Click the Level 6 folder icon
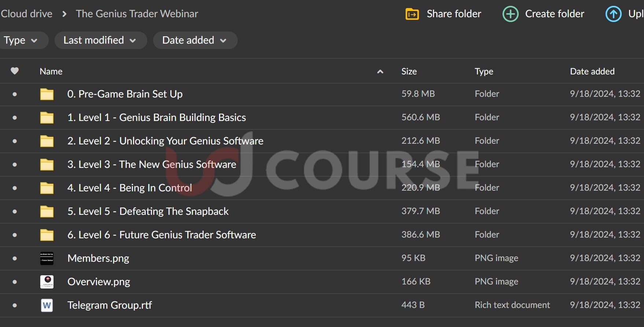644x327 pixels. pos(47,235)
